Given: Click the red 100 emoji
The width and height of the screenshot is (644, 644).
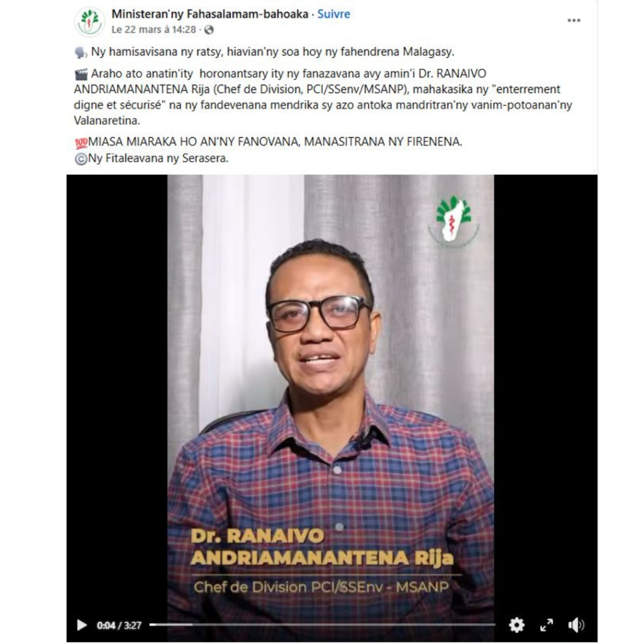Looking at the screenshot, I should pyautogui.click(x=81, y=143).
